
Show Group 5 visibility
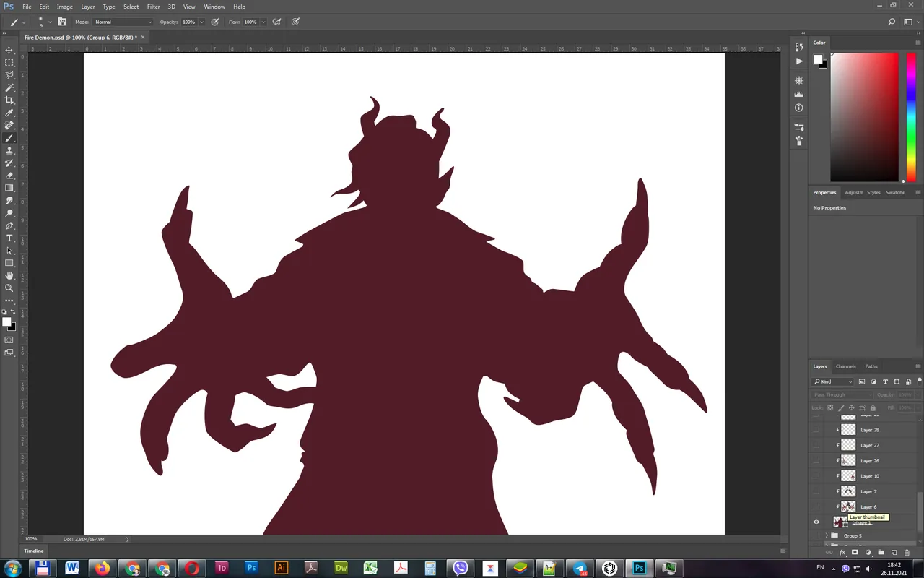(816, 536)
